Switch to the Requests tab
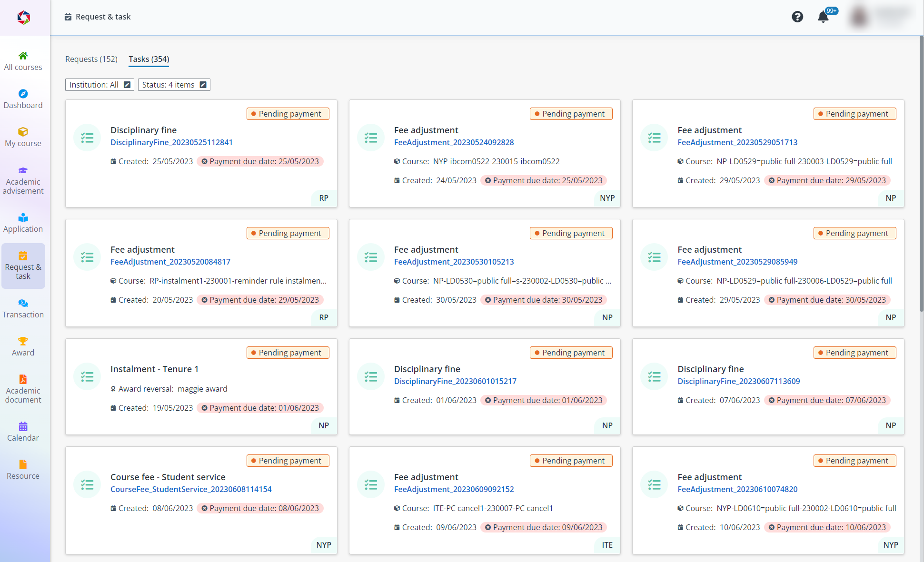Viewport: 924px width, 562px height. [x=92, y=59]
